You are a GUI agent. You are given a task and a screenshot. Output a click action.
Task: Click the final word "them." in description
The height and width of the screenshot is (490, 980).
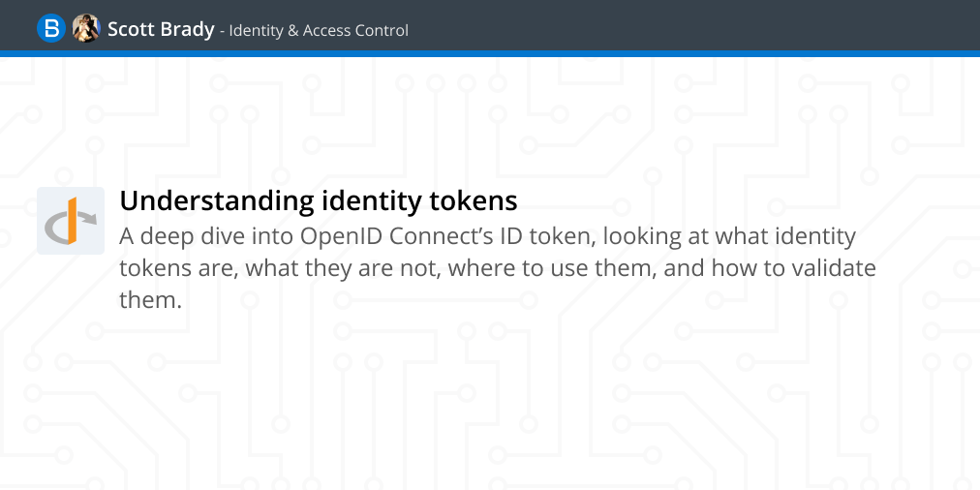[151, 300]
